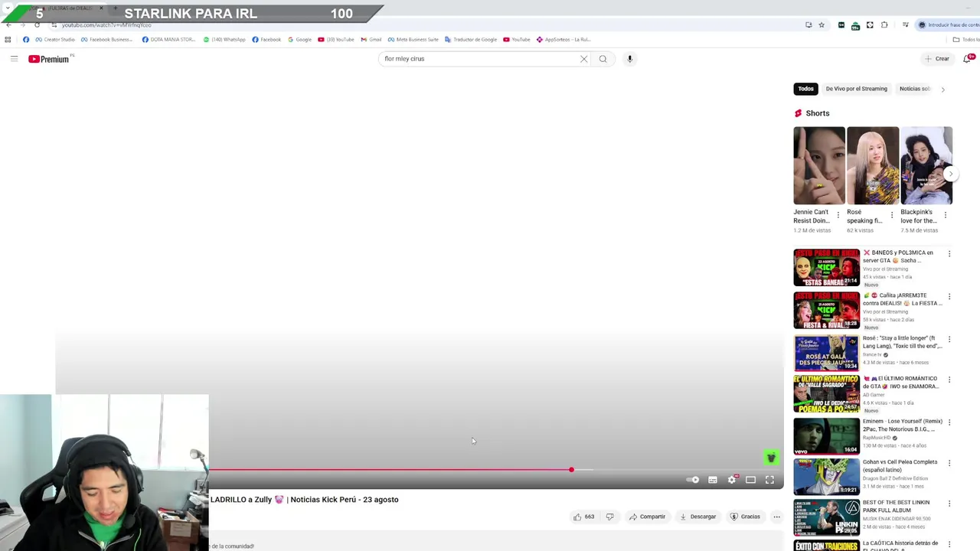Click the Gracias button
The width and height of the screenshot is (980, 551).
(745, 517)
